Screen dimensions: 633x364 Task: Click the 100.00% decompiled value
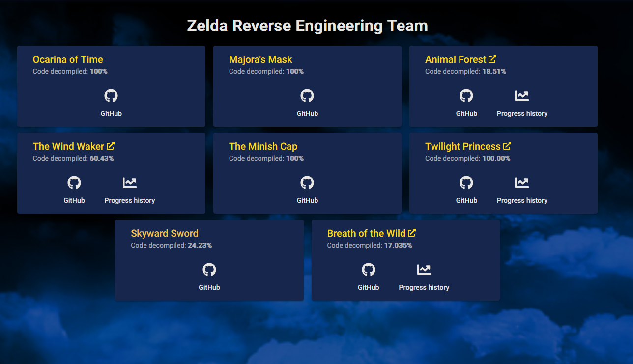pyautogui.click(x=496, y=158)
